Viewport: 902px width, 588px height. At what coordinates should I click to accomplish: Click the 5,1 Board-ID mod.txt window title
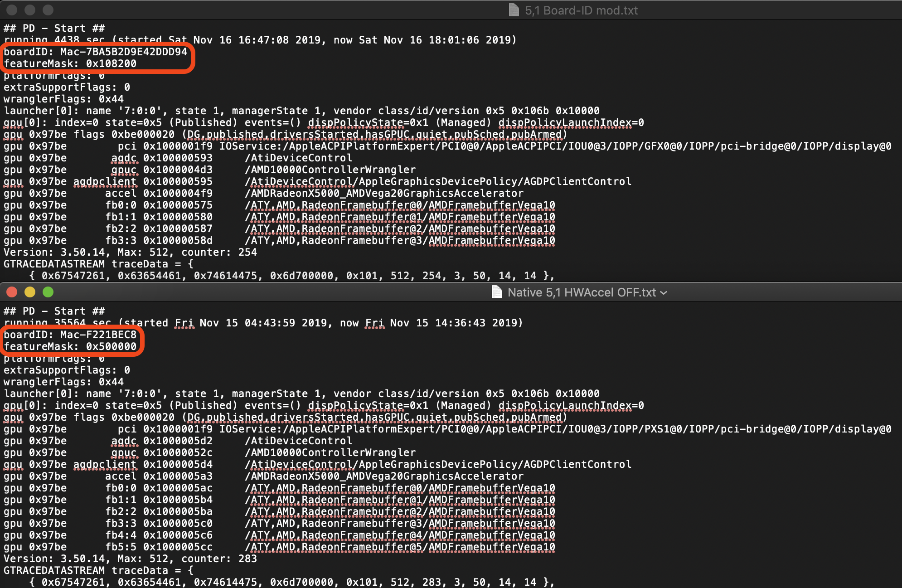pyautogui.click(x=581, y=10)
